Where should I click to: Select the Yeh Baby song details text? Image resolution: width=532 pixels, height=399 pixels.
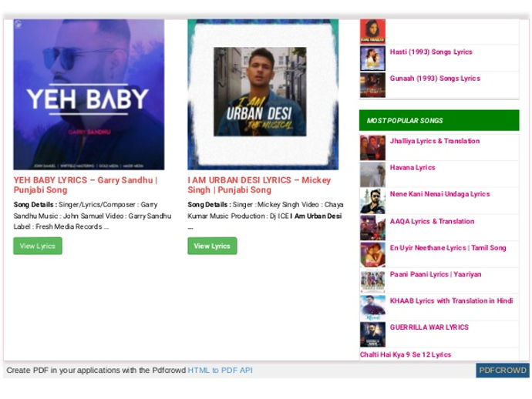click(93, 216)
